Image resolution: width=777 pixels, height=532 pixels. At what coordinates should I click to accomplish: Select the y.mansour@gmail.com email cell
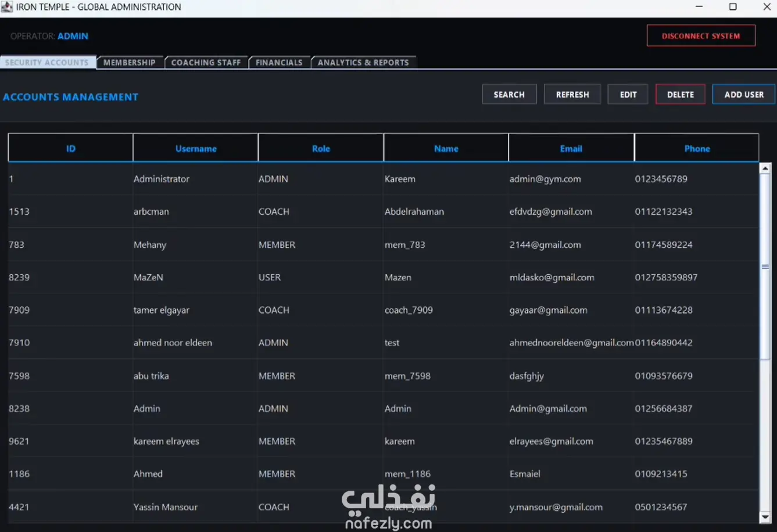pyautogui.click(x=571, y=507)
